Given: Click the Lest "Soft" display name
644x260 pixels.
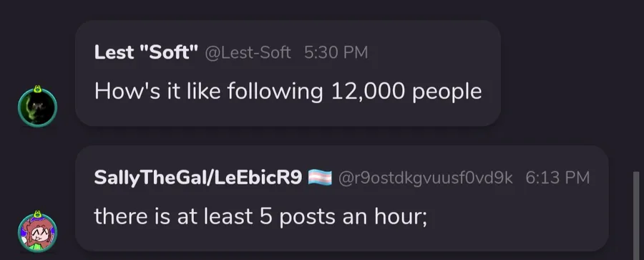Looking at the screenshot, I should [x=146, y=52].
